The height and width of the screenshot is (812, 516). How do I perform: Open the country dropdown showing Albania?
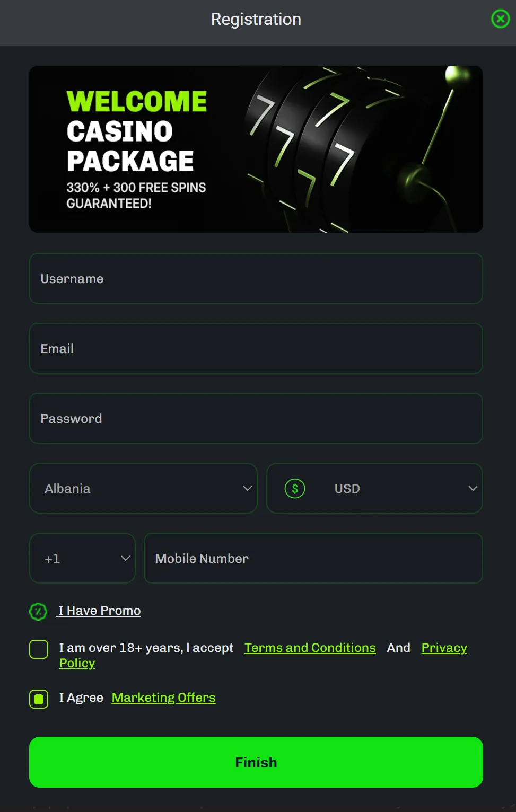(x=143, y=488)
